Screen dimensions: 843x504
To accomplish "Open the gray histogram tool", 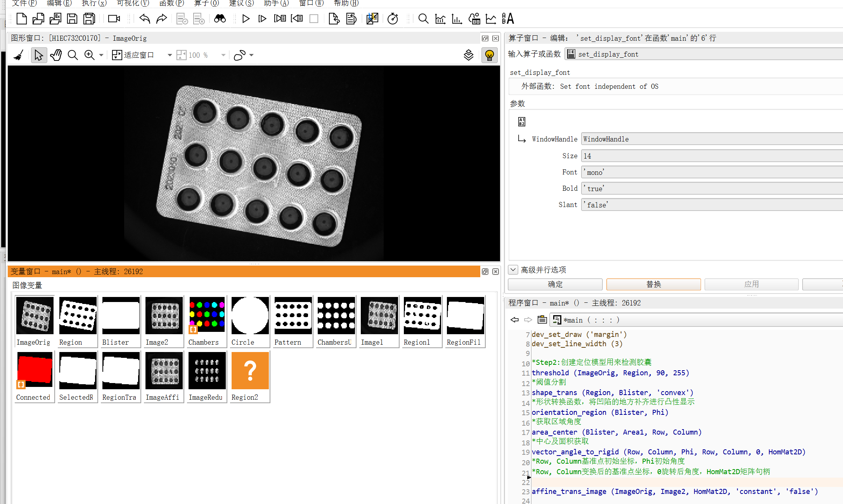I will pyautogui.click(x=440, y=19).
